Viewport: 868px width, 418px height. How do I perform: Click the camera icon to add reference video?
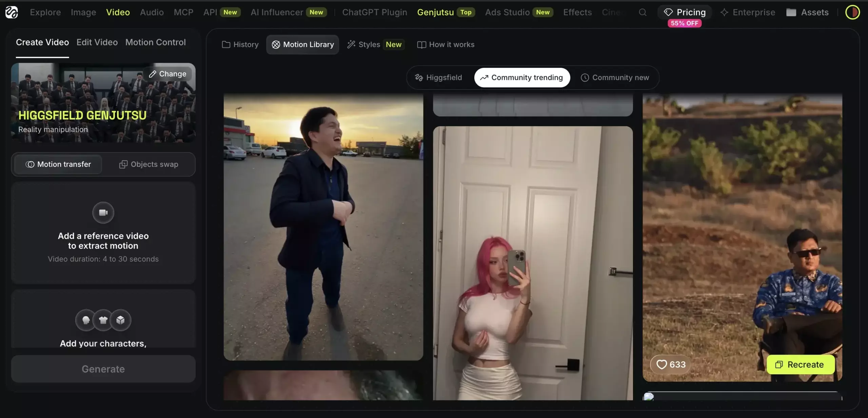tap(103, 213)
